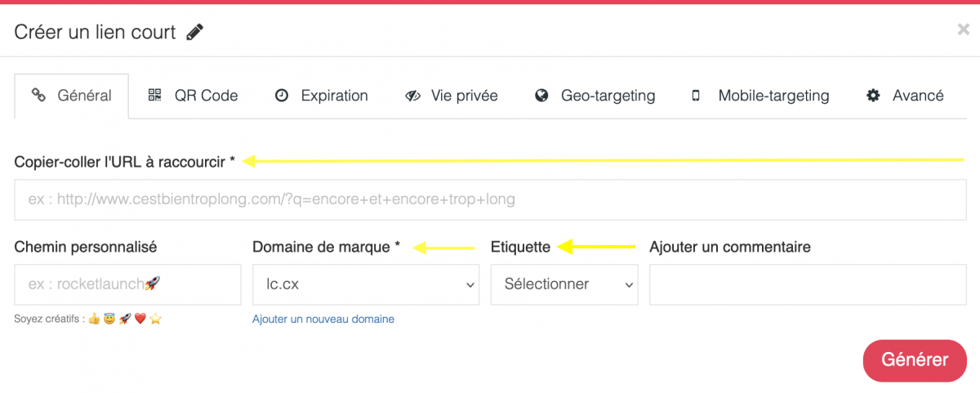Open the Domaine de marque dropdown
The height and width of the screenshot is (393, 980).
[365, 284]
